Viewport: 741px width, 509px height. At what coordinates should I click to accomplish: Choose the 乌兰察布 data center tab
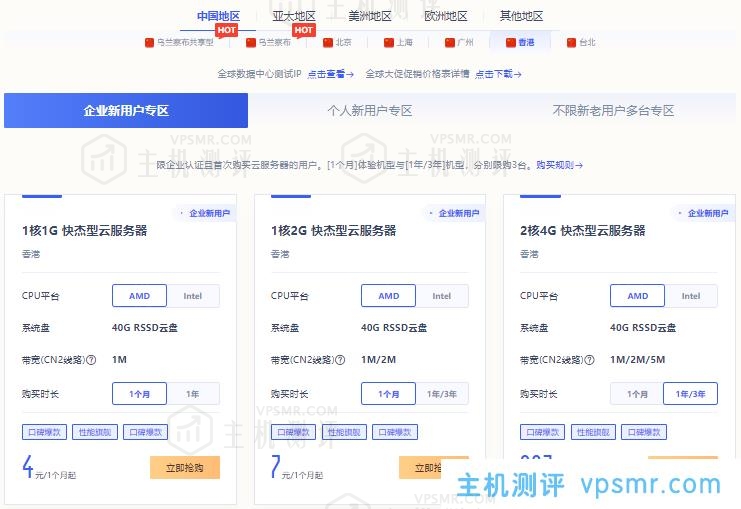(x=268, y=43)
